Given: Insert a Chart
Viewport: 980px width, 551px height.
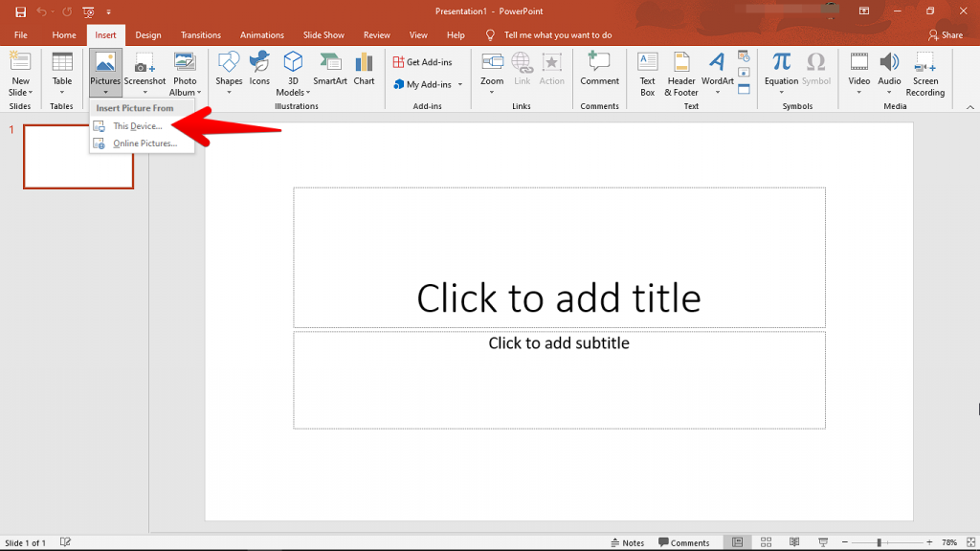Looking at the screenshot, I should click(364, 67).
